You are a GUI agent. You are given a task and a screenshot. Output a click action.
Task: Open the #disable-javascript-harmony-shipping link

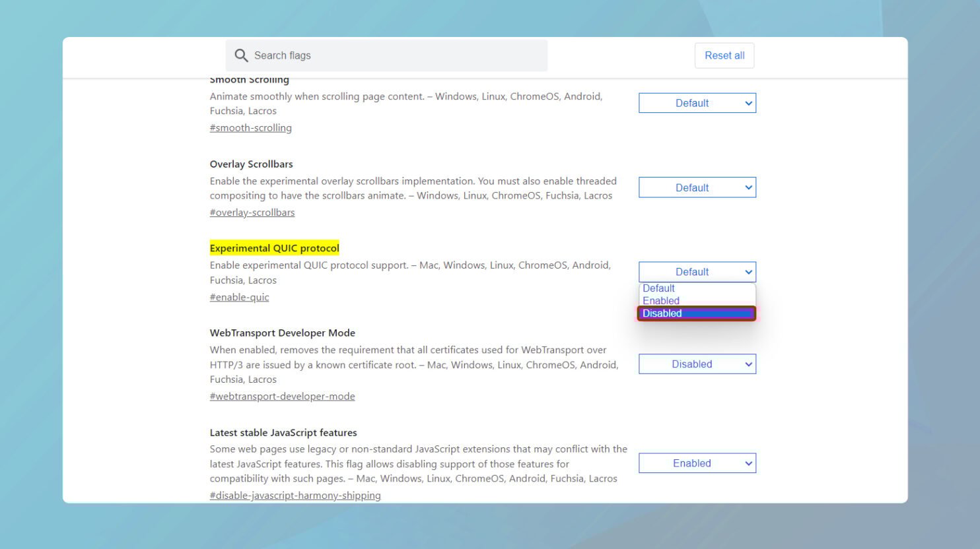pyautogui.click(x=295, y=495)
